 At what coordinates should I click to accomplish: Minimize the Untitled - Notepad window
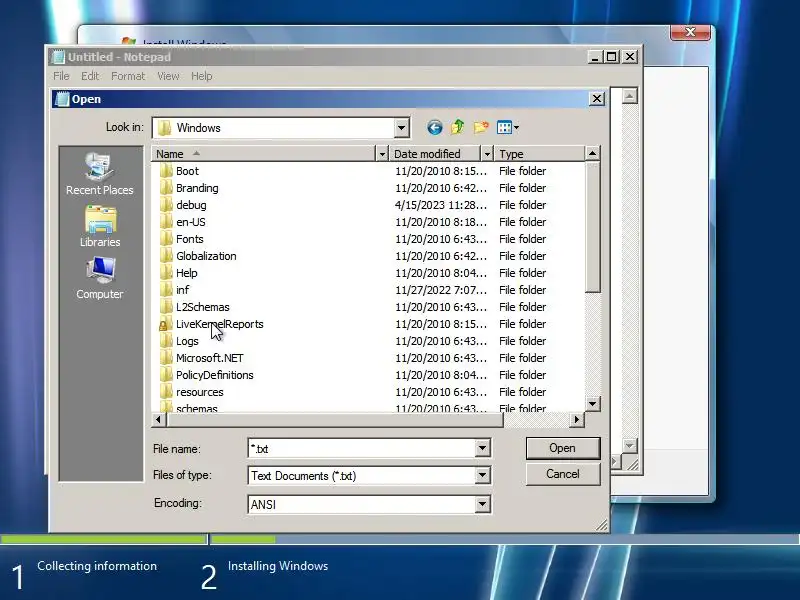(594, 57)
